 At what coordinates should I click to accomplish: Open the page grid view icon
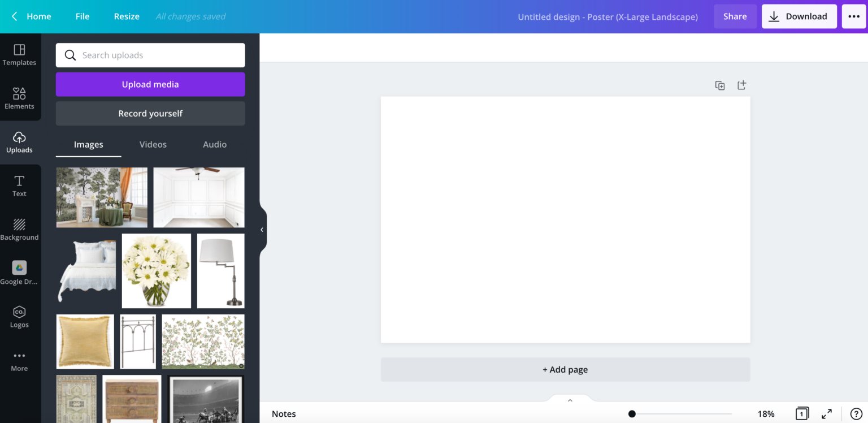[802, 414]
